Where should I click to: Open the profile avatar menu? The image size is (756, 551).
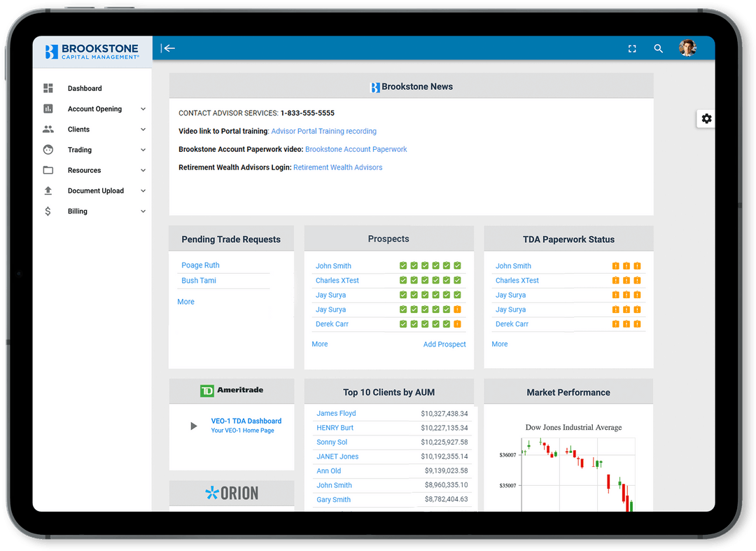687,48
